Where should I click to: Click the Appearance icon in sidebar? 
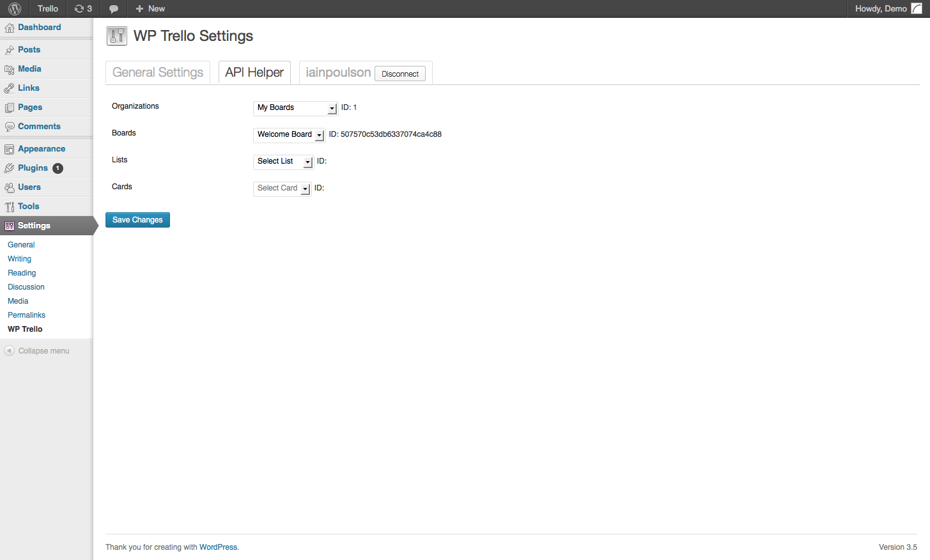10,149
